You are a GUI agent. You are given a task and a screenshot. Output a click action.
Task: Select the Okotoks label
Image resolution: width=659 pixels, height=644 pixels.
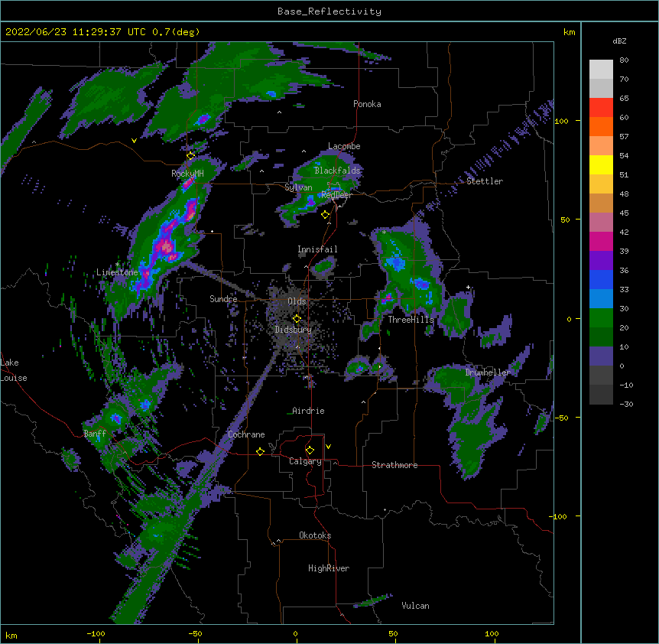click(315, 535)
